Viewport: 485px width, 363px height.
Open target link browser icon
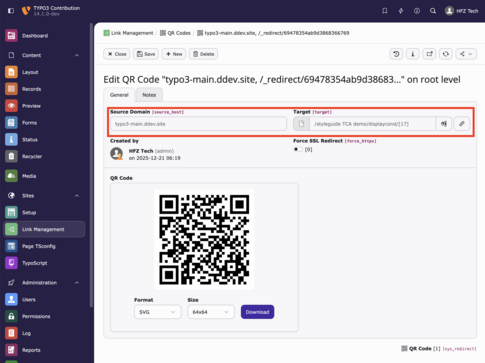(x=462, y=124)
